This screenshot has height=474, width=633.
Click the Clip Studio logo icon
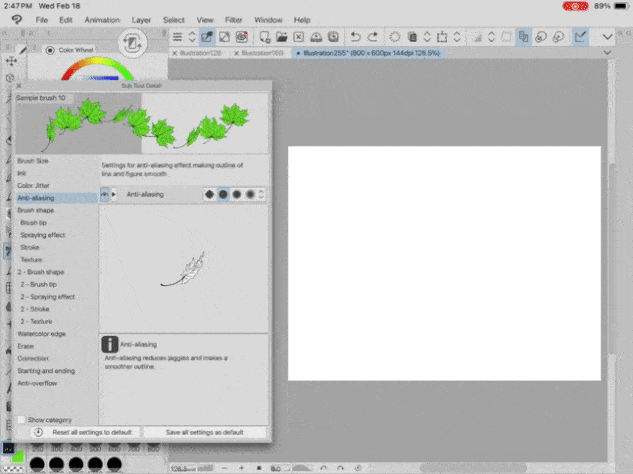pyautogui.click(x=17, y=20)
